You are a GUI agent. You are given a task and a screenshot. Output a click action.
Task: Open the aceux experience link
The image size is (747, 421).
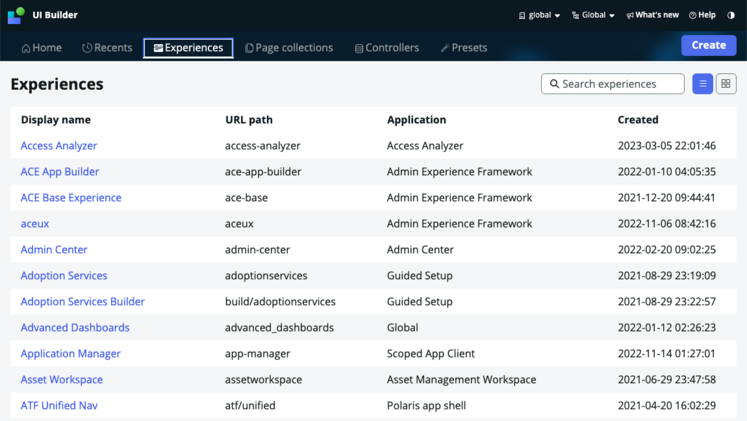click(x=35, y=224)
